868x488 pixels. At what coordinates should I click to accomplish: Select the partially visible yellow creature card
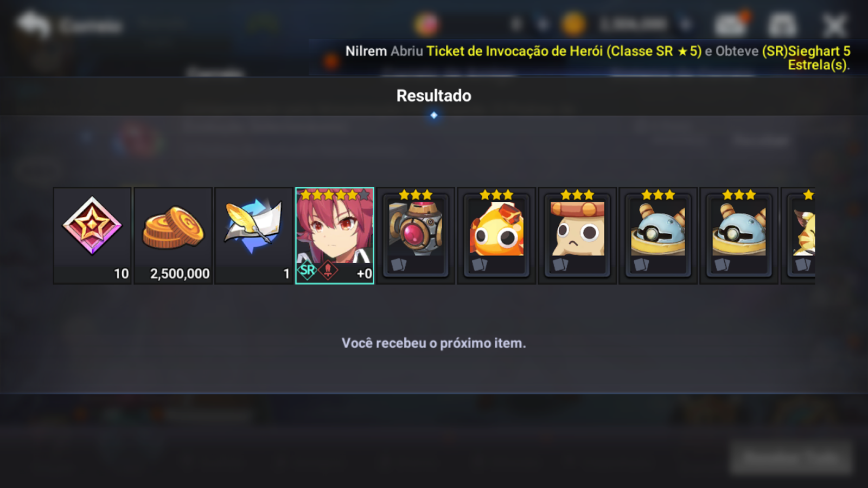[799, 235]
